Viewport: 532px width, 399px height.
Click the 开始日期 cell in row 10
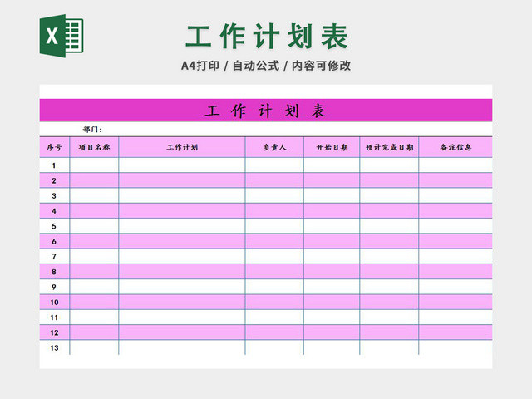click(x=332, y=303)
